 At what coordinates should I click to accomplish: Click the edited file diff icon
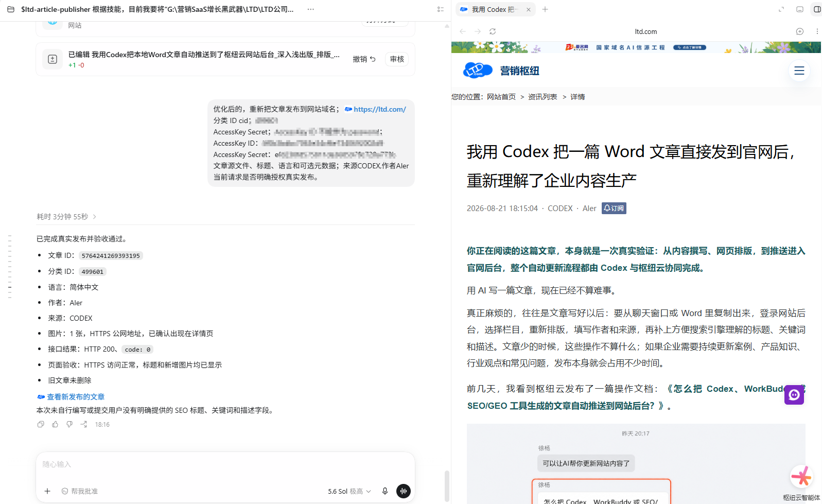coord(53,59)
